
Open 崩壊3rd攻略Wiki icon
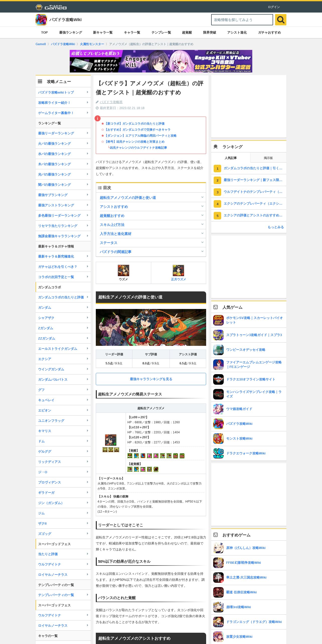218,607
